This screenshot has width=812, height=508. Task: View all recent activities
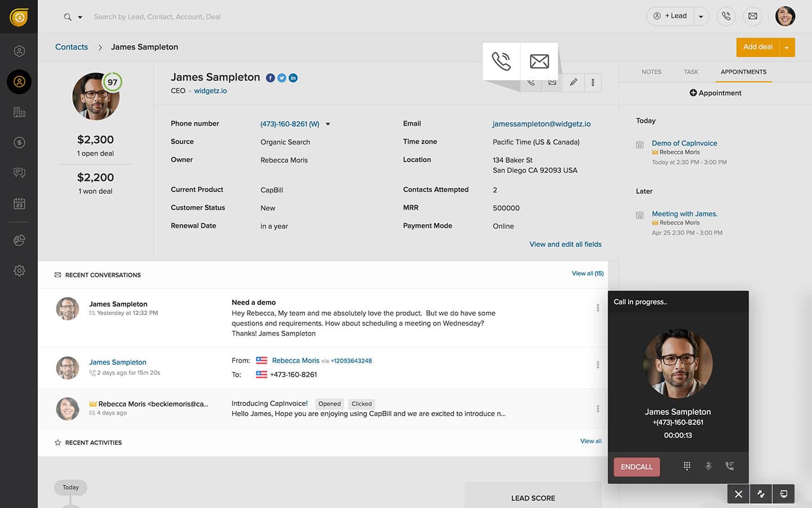[x=591, y=441]
